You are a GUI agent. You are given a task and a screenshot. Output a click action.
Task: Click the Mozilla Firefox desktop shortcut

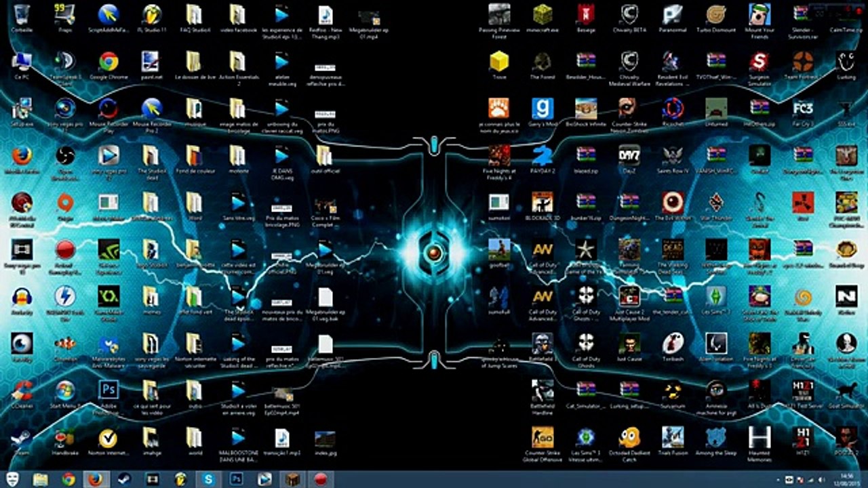(22, 155)
